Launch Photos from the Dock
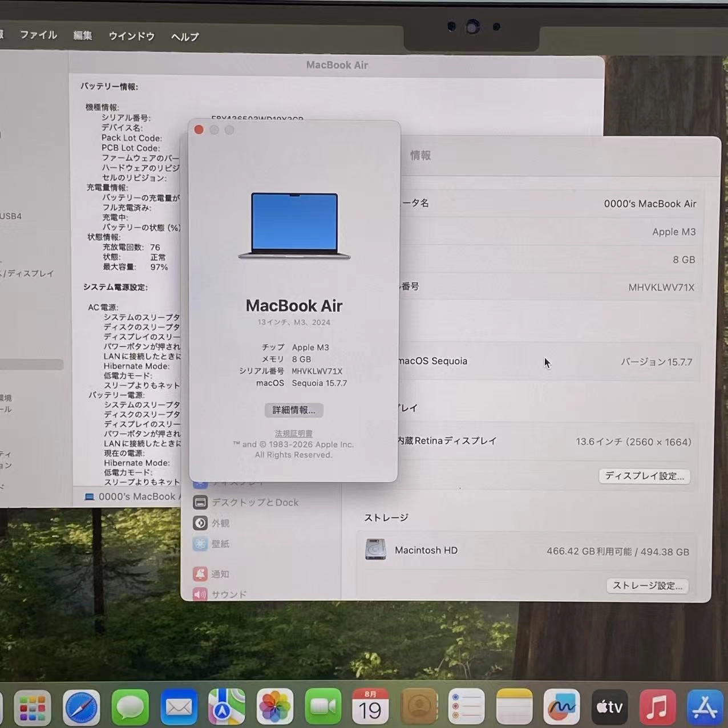This screenshot has height=728, width=728. [274, 707]
